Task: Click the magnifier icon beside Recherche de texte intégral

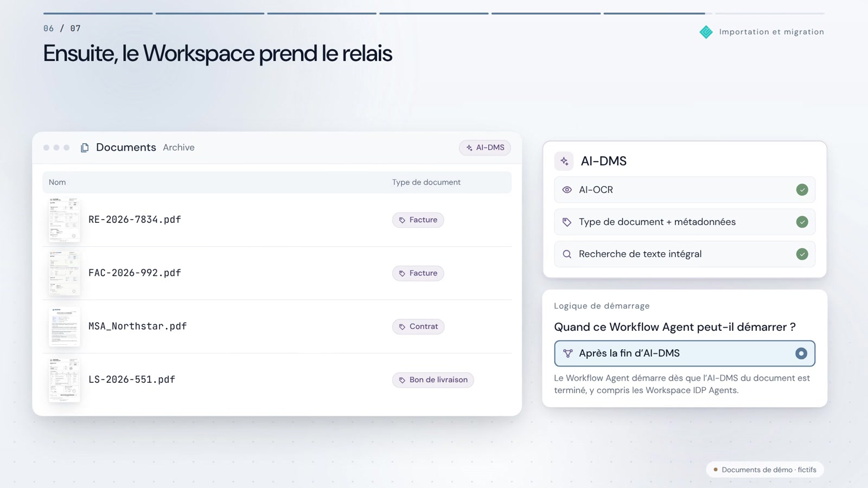Action: 567,254
